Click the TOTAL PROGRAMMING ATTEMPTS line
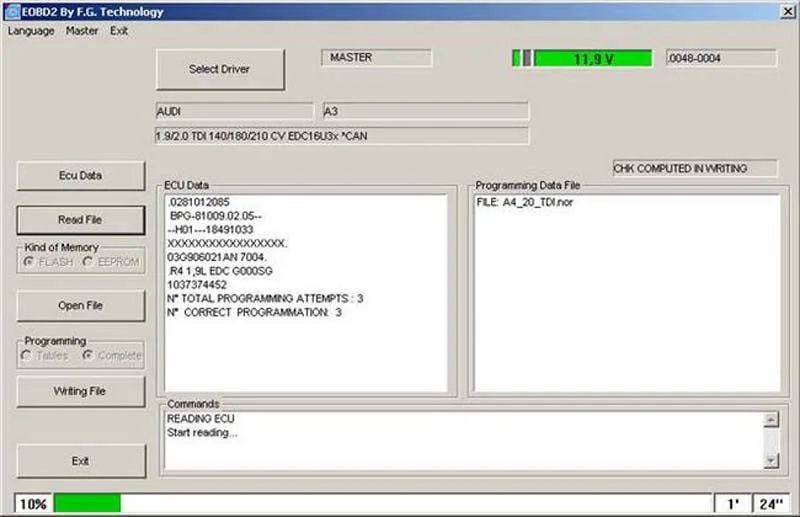The image size is (800, 517). tap(265, 299)
